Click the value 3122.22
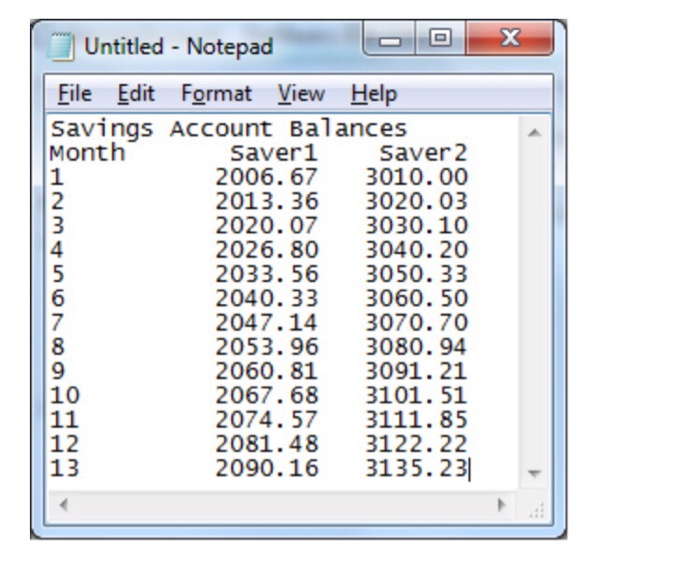This screenshot has width=700, height=579. click(417, 444)
